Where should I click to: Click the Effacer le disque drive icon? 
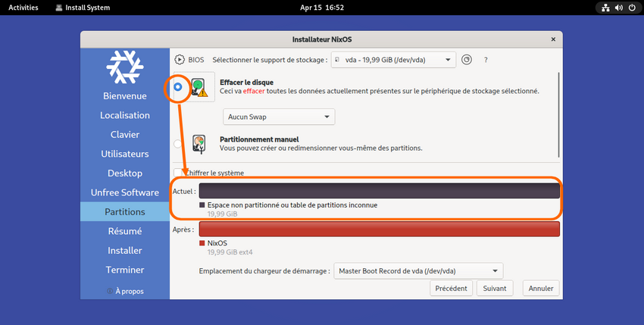(x=199, y=87)
